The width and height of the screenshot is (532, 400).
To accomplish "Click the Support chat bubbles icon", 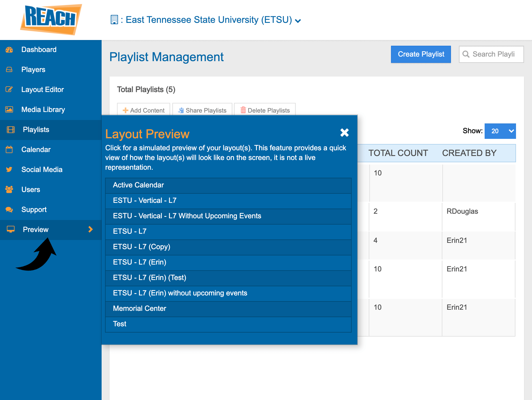I will click(x=9, y=209).
